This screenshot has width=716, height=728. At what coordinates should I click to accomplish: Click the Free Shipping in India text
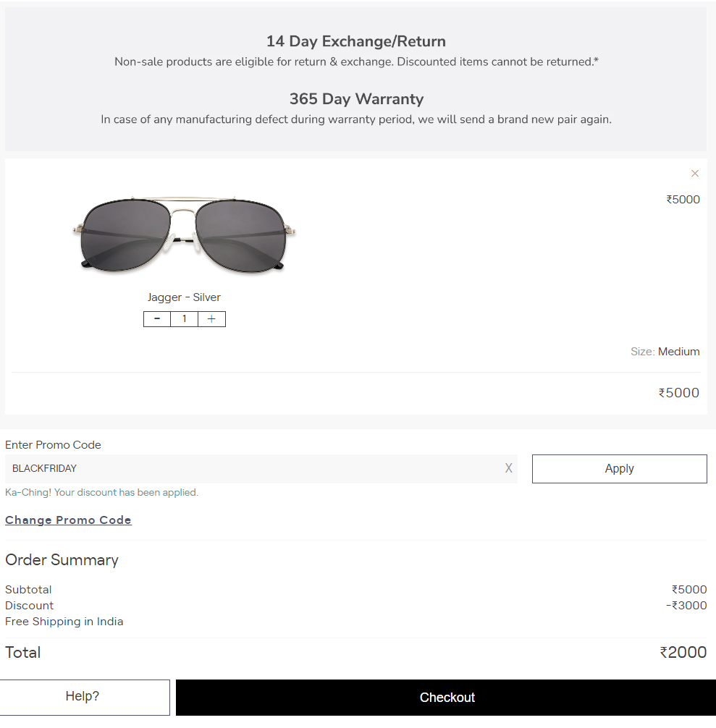coord(64,621)
